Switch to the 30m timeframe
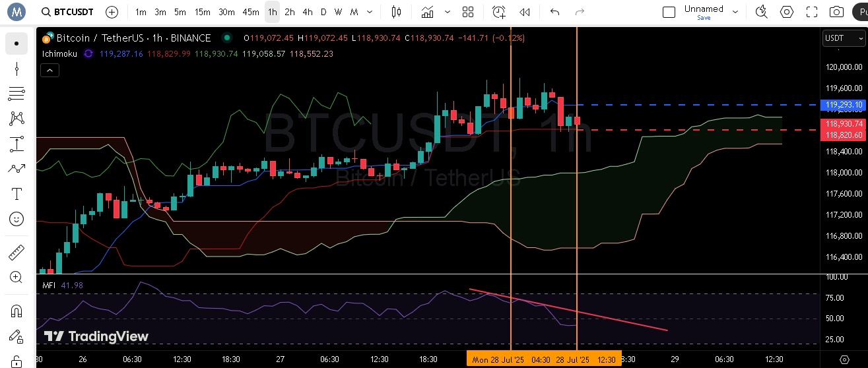This screenshot has height=368, width=868. (226, 12)
